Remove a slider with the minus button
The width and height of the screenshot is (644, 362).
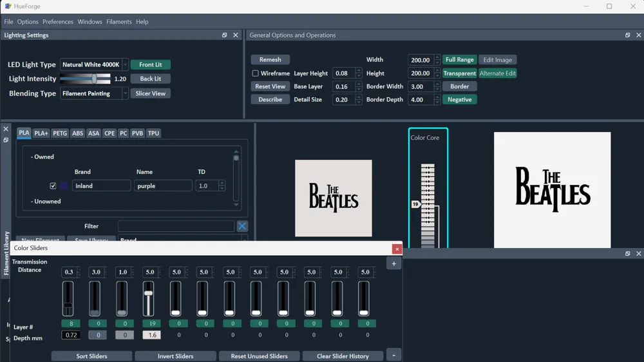393,355
